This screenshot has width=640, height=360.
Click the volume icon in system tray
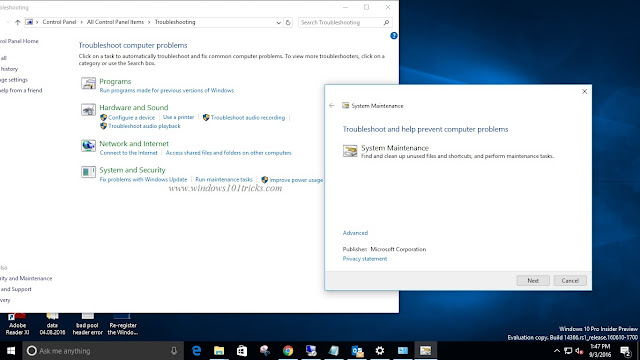point(579,351)
